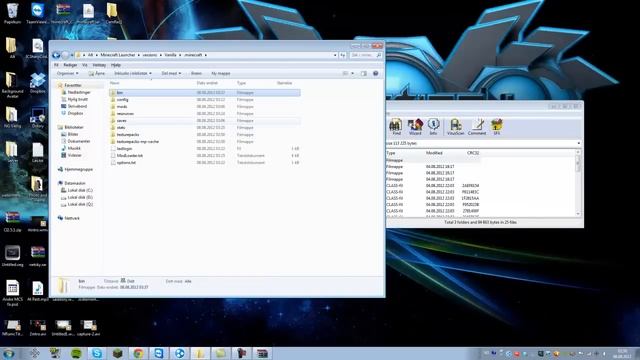Viewport: 640px width, 360px height.
Task: Click the Navn column header
Action: click(x=115, y=83)
